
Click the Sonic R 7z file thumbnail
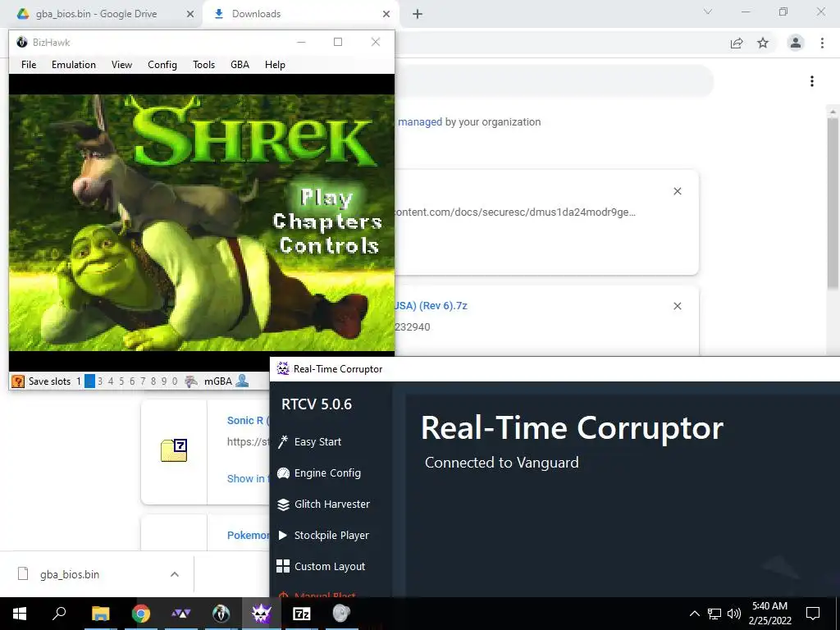tap(174, 450)
